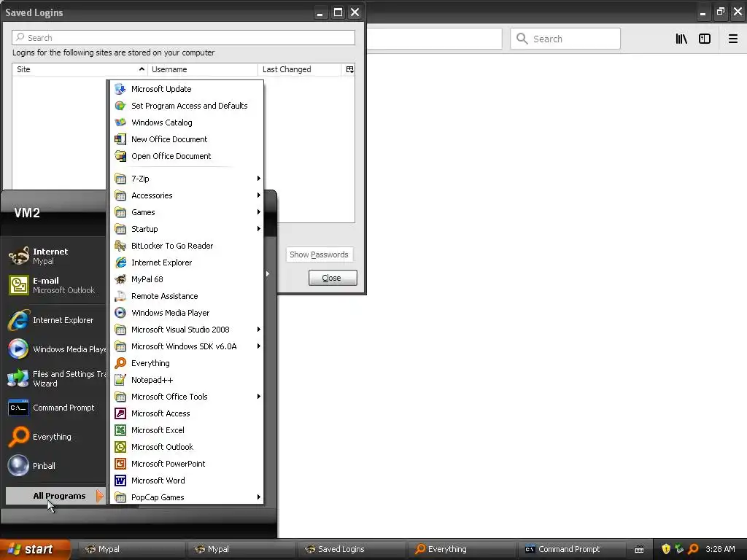
Task: Open Microsoft Word
Action: pyautogui.click(x=187, y=481)
